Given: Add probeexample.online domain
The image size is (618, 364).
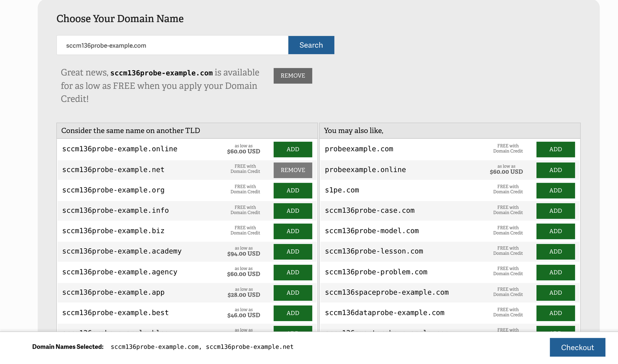Looking at the screenshot, I should 555,170.
